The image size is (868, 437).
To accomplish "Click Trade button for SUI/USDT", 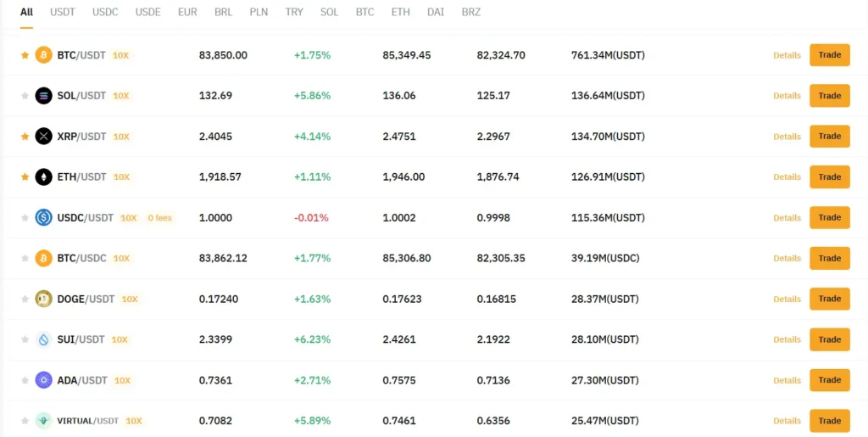I will [x=830, y=339].
